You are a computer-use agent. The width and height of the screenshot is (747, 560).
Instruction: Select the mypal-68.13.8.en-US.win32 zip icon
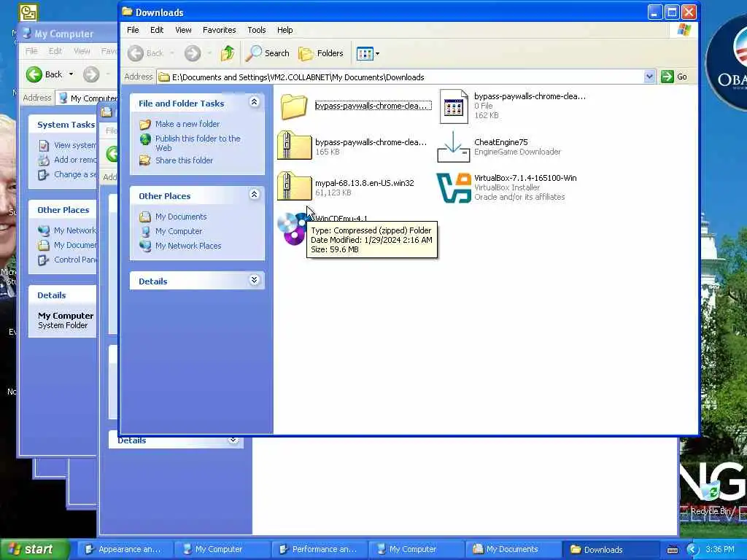tap(294, 186)
